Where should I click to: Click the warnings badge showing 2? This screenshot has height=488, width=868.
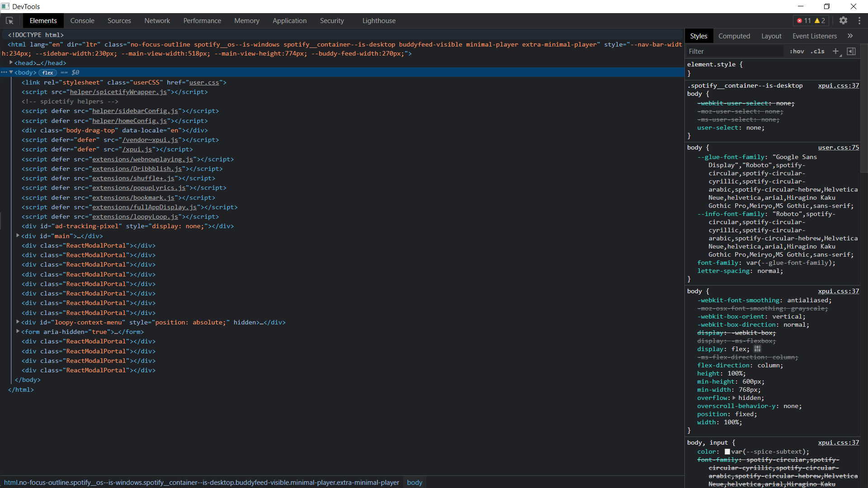[x=819, y=20]
